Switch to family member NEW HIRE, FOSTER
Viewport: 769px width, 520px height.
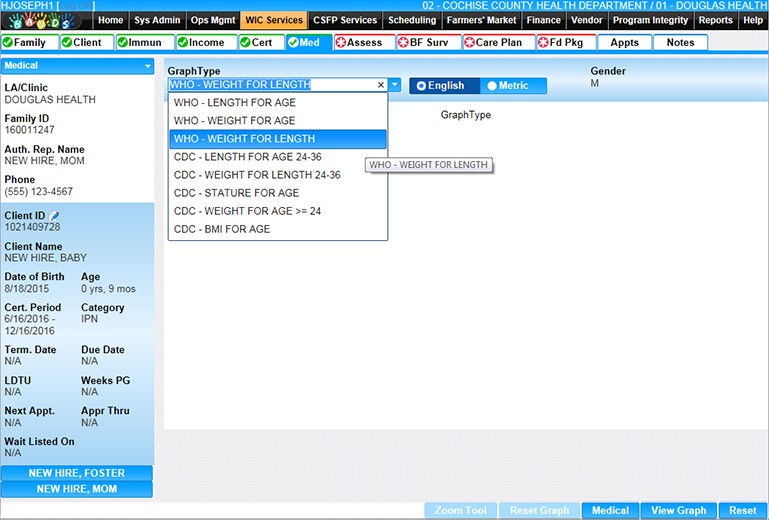pyautogui.click(x=77, y=473)
